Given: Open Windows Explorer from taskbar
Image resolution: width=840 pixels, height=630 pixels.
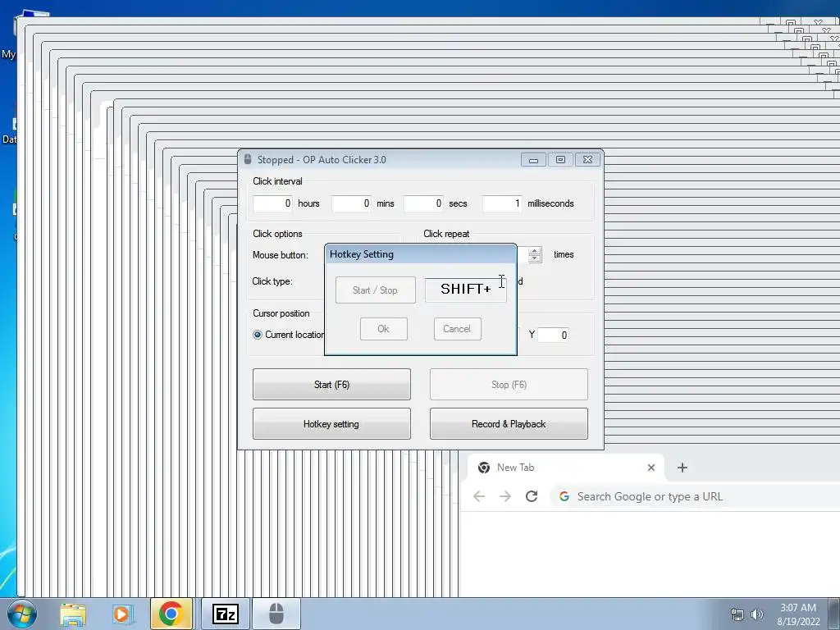Looking at the screenshot, I should click(73, 614).
